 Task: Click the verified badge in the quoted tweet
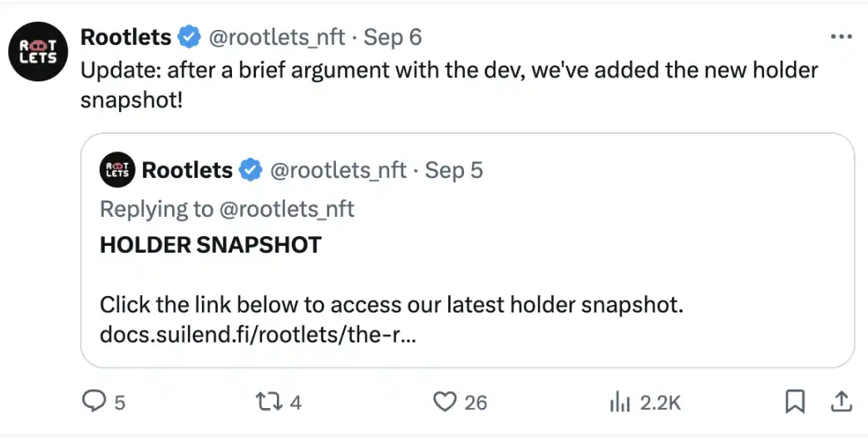tap(250, 170)
